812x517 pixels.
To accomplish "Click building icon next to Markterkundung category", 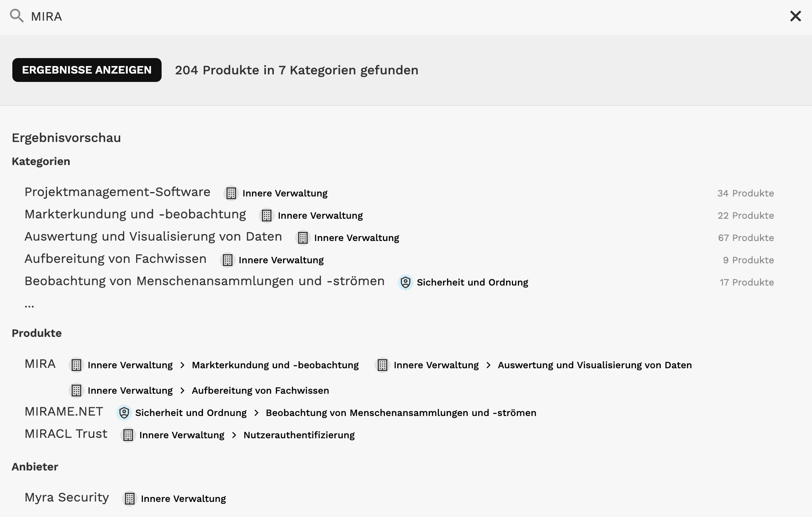I will 267,216.
